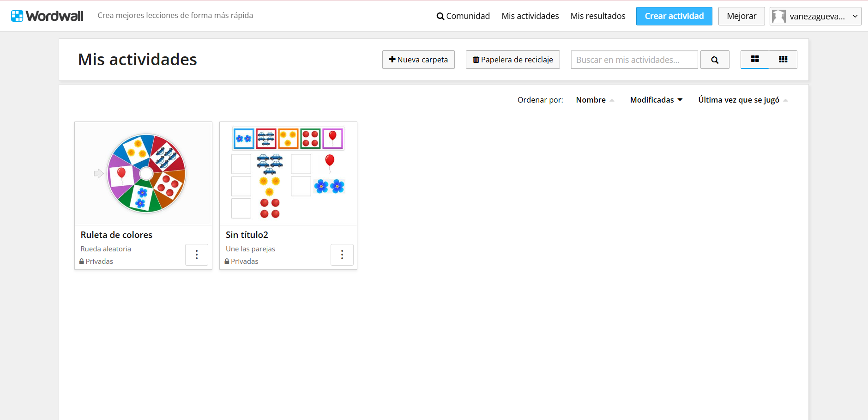Click the Wordwall logo

click(x=47, y=16)
